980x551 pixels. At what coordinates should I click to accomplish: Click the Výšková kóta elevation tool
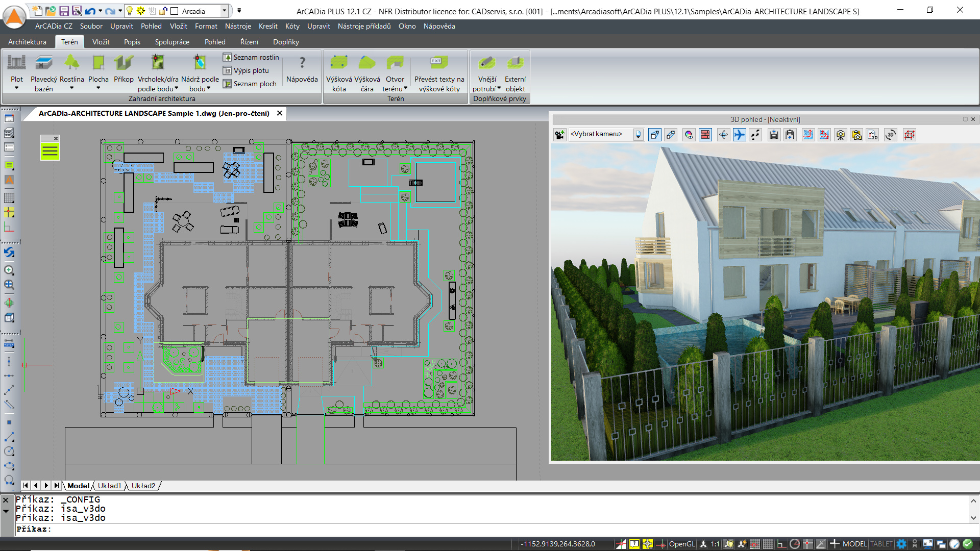[339, 73]
